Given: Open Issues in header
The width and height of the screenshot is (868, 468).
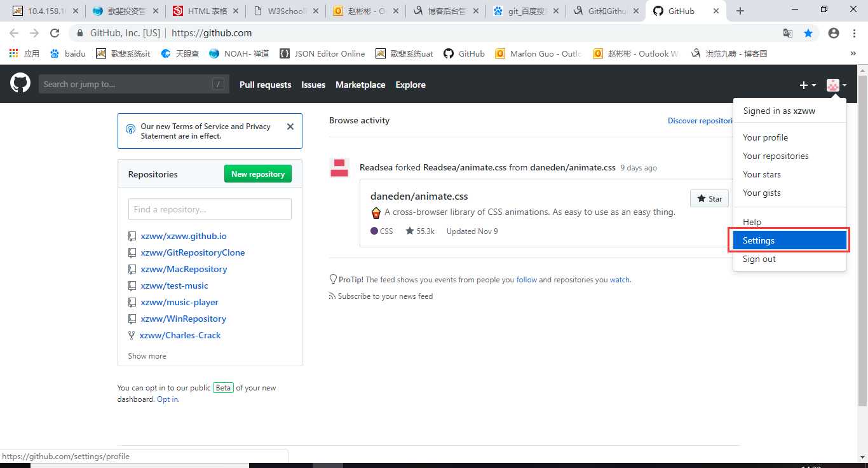Looking at the screenshot, I should (x=313, y=85).
